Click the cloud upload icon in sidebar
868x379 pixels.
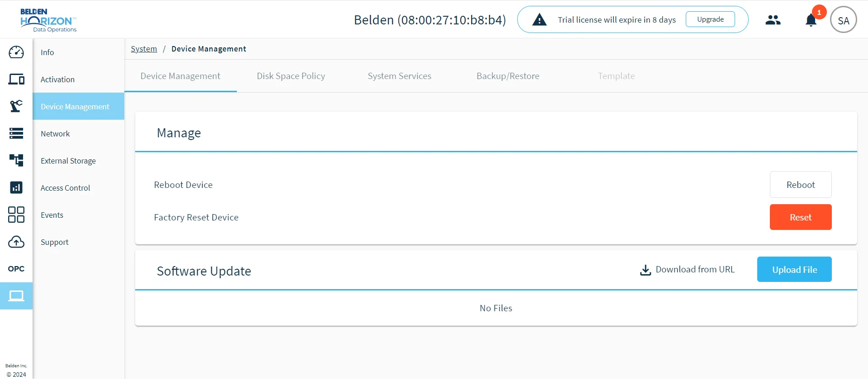(16, 242)
